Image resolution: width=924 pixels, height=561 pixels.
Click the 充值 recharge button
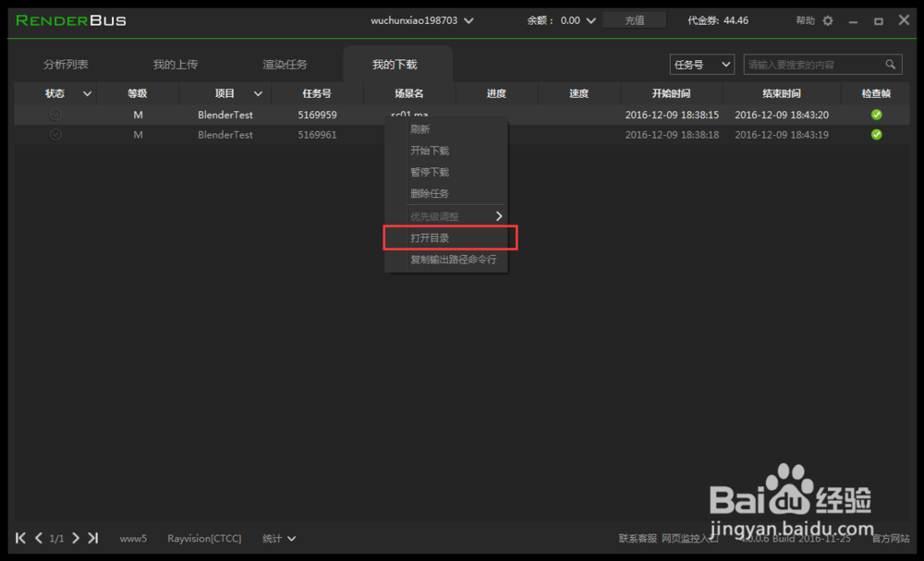coord(635,20)
